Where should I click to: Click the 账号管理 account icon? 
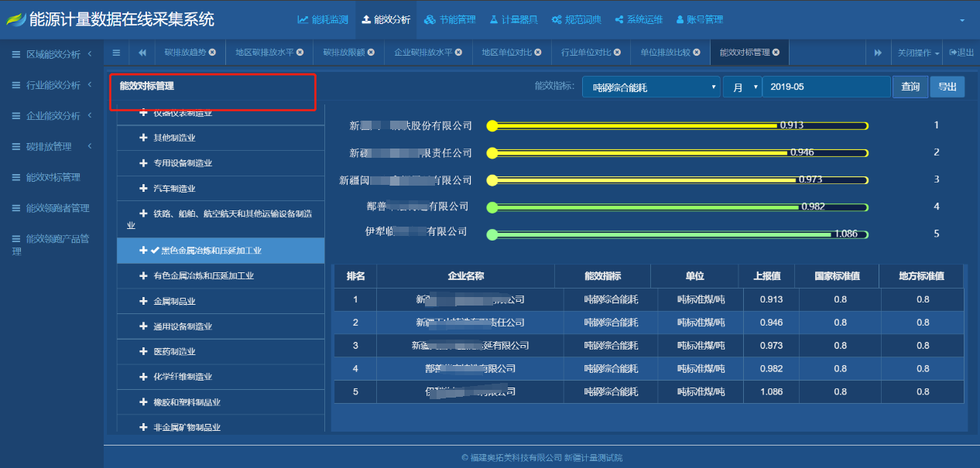pos(679,19)
